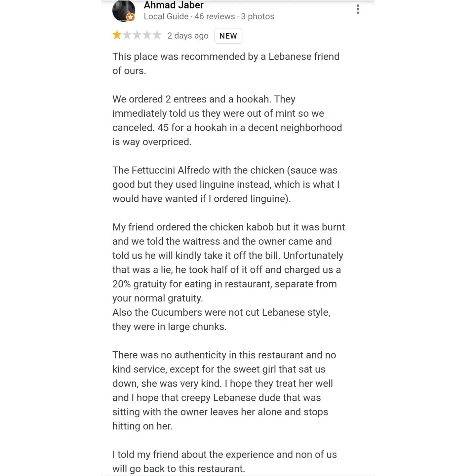The height and width of the screenshot is (476, 476).
Task: Click the "3 photos" text
Action: (258, 17)
